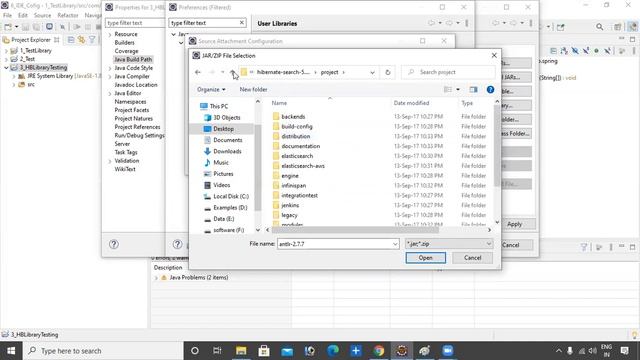
Task: Change the view layout icon
Action: tap(448, 89)
